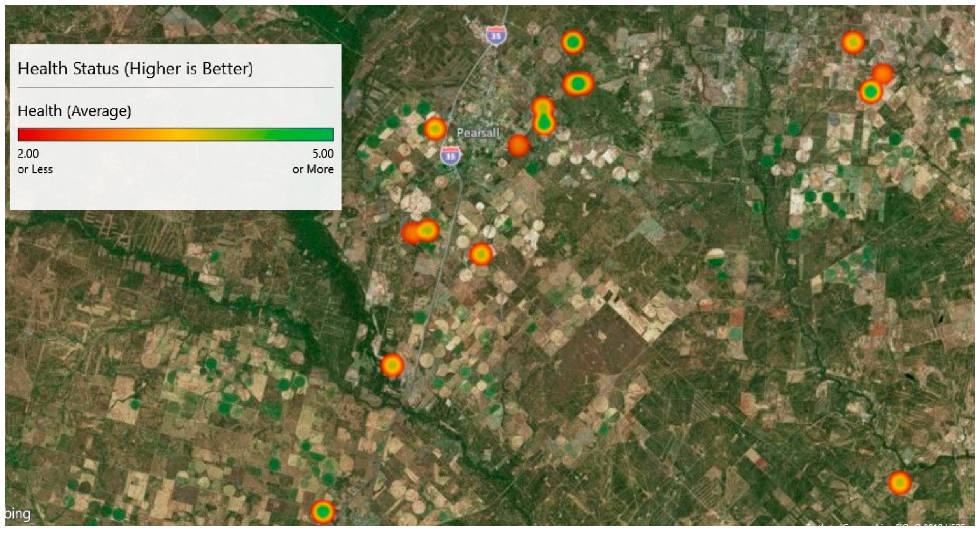Click the I-35 shield south of Pearsall
Screen dimensions: 980x533
coord(451,156)
